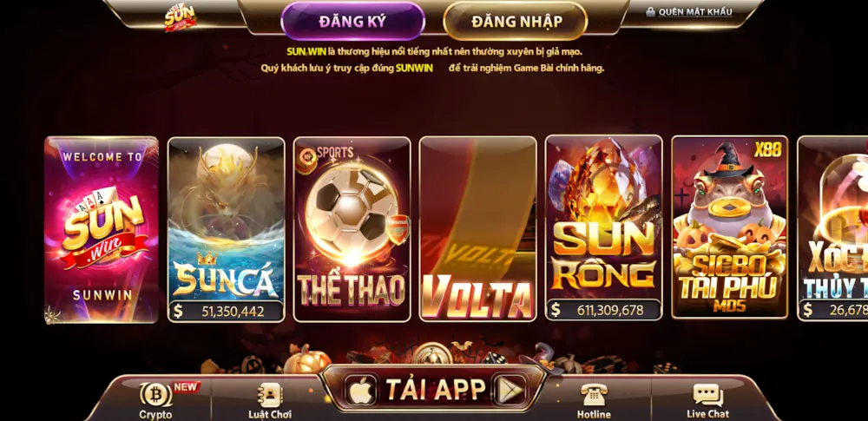Open Luật Chơi rules icon
Image resolution: width=868 pixels, height=421 pixels.
tap(270, 394)
